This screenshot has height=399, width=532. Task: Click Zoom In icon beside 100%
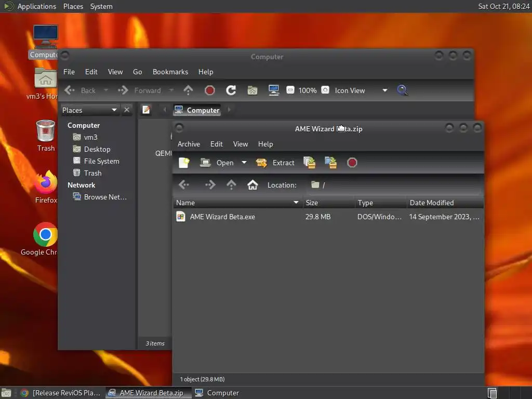click(325, 90)
